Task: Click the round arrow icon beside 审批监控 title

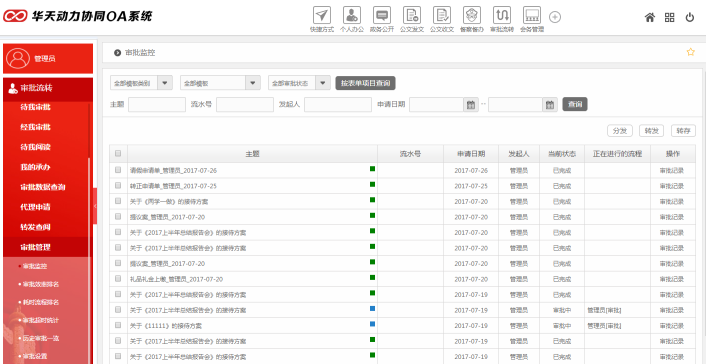Action: [118, 53]
